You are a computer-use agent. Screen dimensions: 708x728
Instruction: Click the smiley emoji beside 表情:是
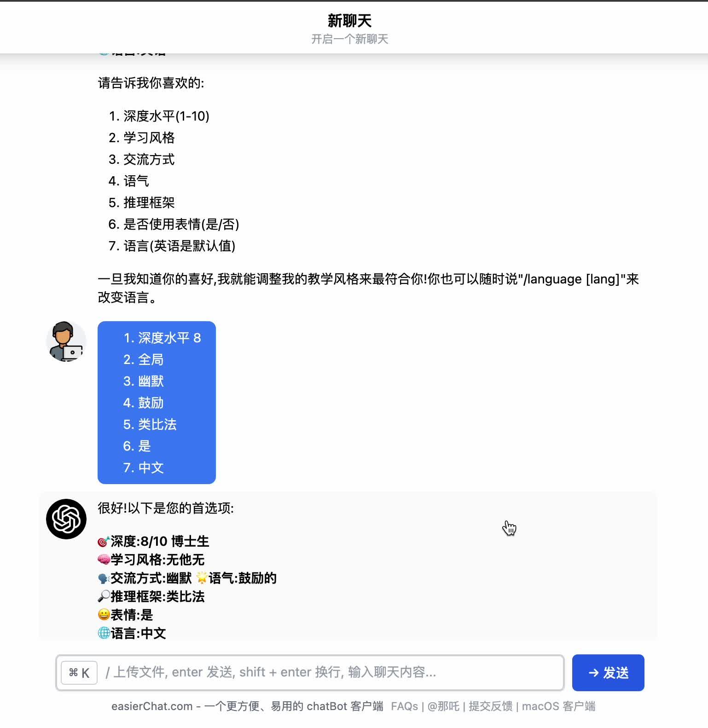[x=104, y=615]
